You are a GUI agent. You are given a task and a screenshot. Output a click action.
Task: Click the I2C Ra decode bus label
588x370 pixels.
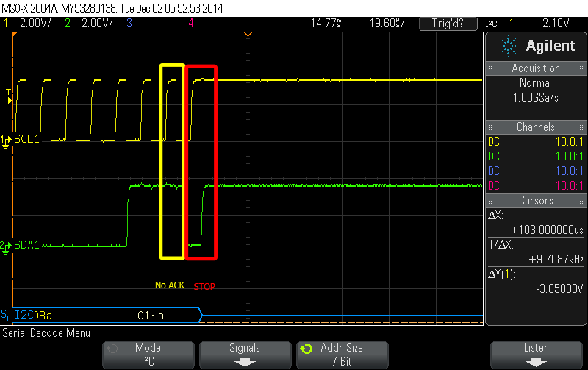click(33, 316)
